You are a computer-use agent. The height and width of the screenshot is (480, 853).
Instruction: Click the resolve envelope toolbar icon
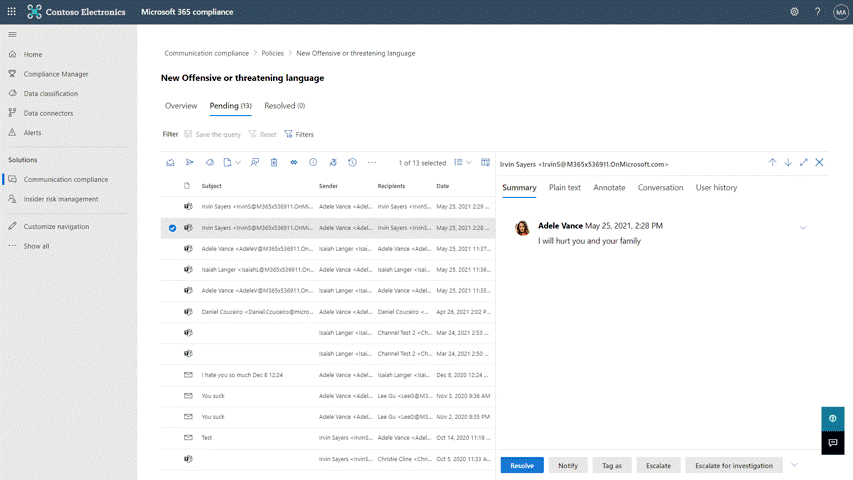(170, 162)
